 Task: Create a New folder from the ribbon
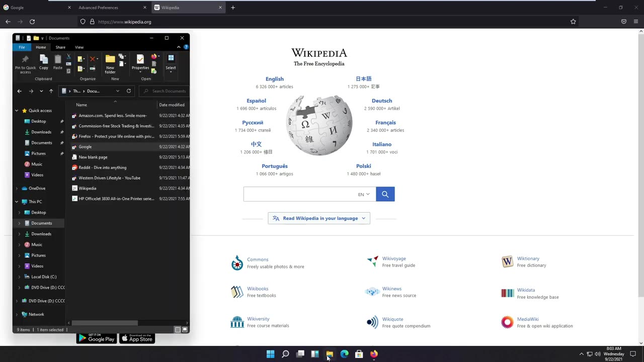click(110, 64)
